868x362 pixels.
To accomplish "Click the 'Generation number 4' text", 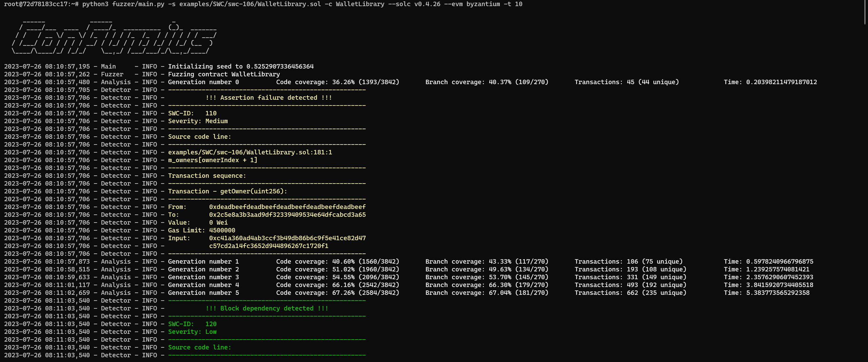I will tap(203, 285).
